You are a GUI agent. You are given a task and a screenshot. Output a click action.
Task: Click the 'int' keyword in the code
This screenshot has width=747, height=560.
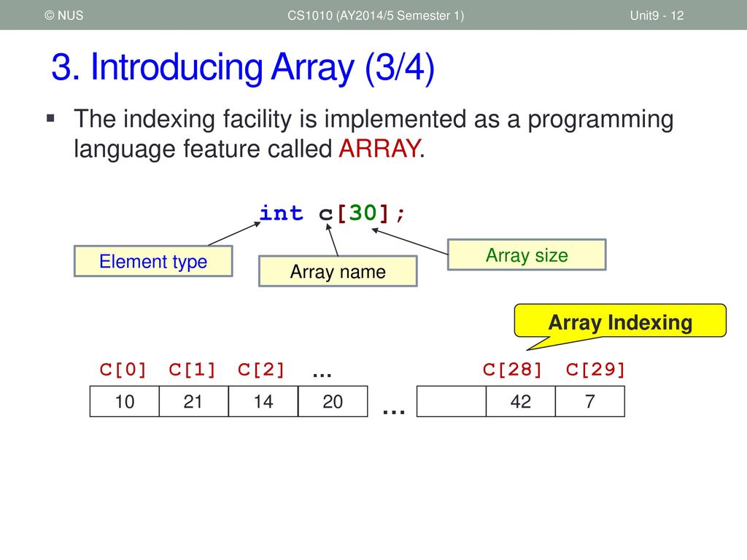coord(281,213)
